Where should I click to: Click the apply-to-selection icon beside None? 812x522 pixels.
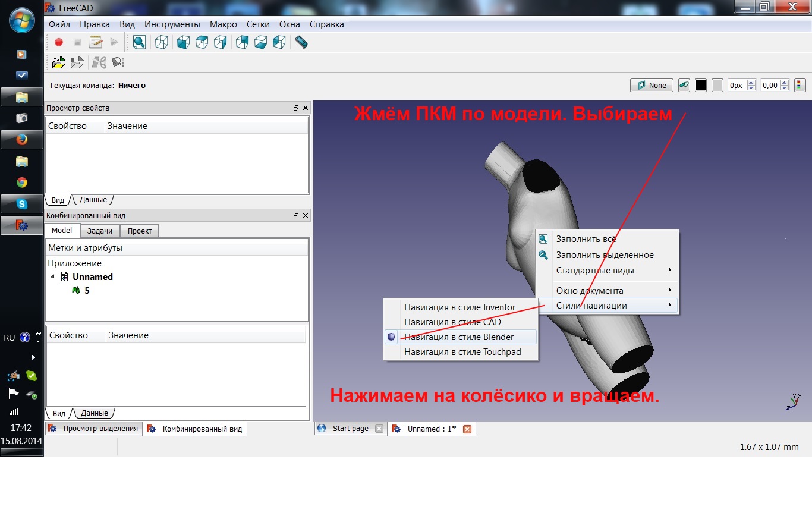pyautogui.click(x=685, y=85)
